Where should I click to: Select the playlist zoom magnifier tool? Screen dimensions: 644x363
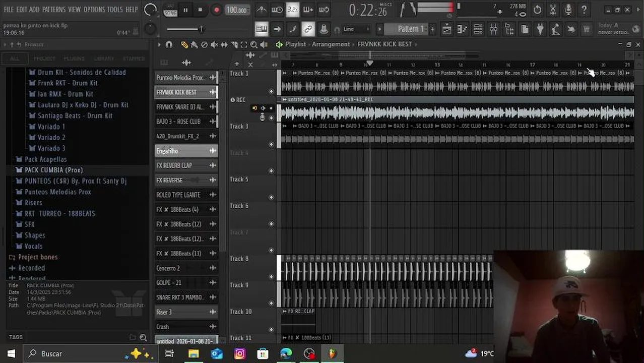coord(254,44)
